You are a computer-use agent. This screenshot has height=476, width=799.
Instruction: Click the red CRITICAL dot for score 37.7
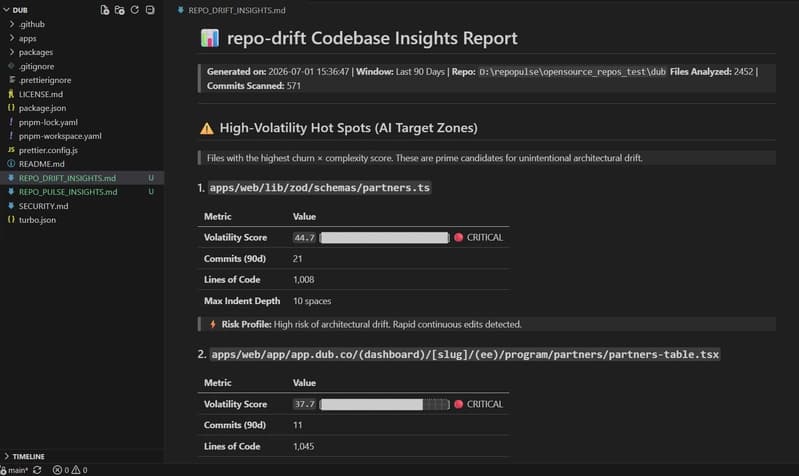coord(458,404)
